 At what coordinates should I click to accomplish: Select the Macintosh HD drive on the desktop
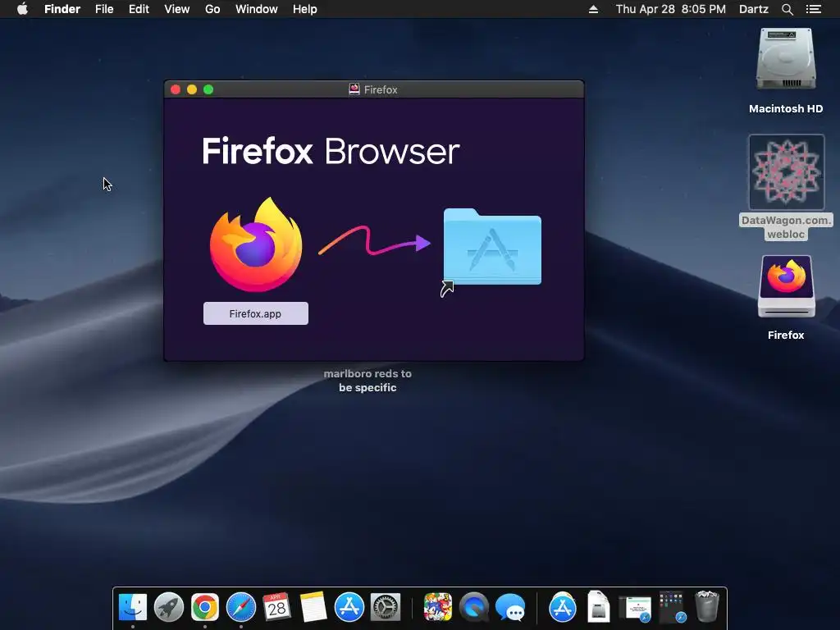point(786,59)
